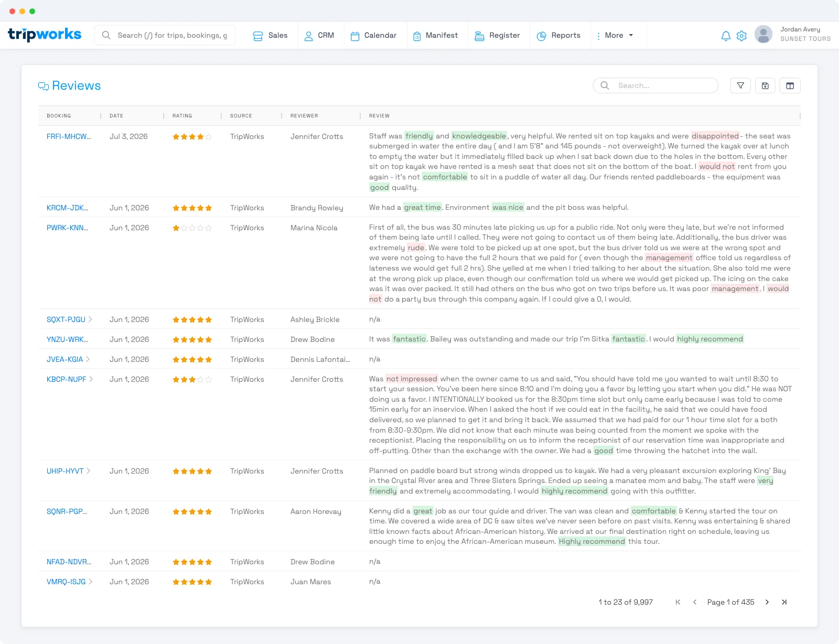Sort by the Rating column header
Screen dimensions: 839x644
pos(182,116)
